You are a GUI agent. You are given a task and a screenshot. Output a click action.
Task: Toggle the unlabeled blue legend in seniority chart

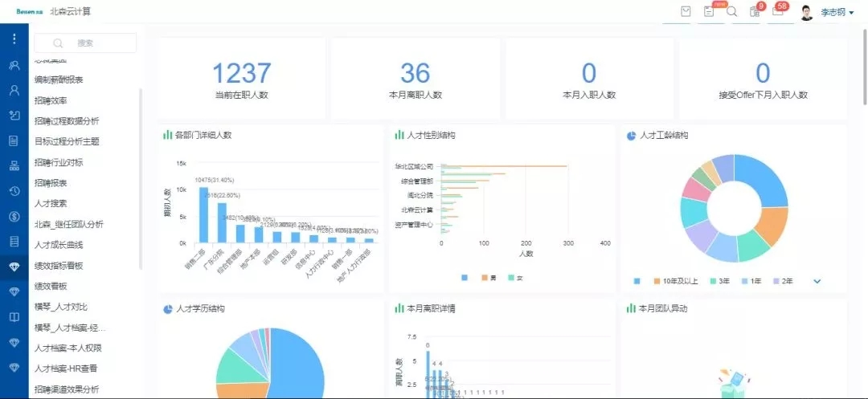click(x=637, y=281)
